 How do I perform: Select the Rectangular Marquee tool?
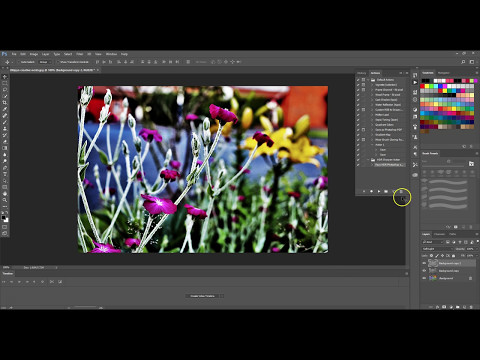(x=5, y=83)
